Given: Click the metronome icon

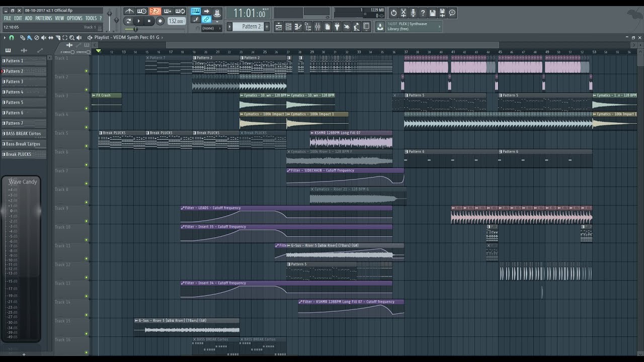Looking at the screenshot, I should coord(129,11).
